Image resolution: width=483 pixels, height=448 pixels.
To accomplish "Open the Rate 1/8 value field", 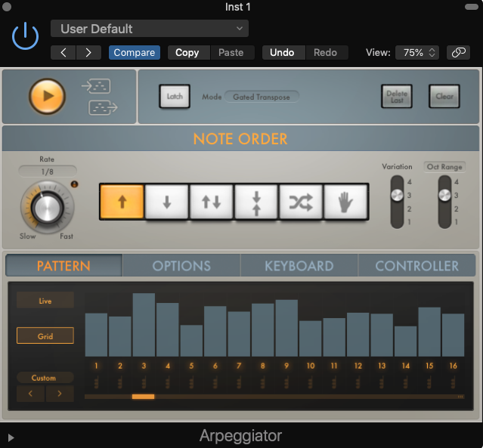I will [x=48, y=171].
